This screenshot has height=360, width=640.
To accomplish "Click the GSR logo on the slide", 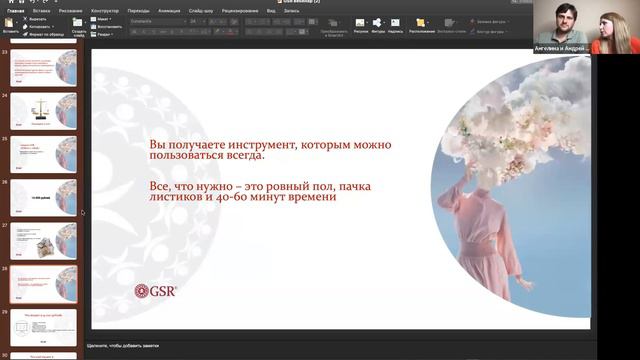I will coord(156,291).
